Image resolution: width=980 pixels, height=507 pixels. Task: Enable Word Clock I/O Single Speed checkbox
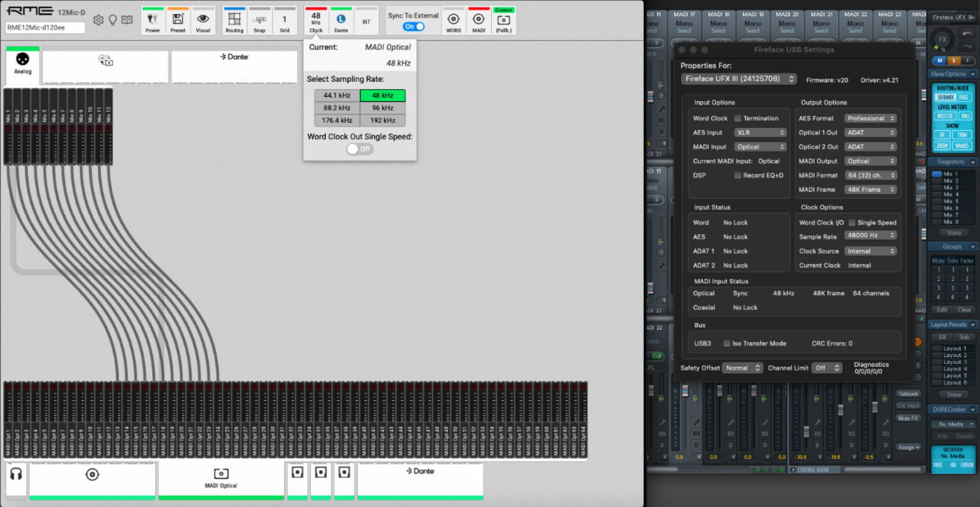point(852,222)
